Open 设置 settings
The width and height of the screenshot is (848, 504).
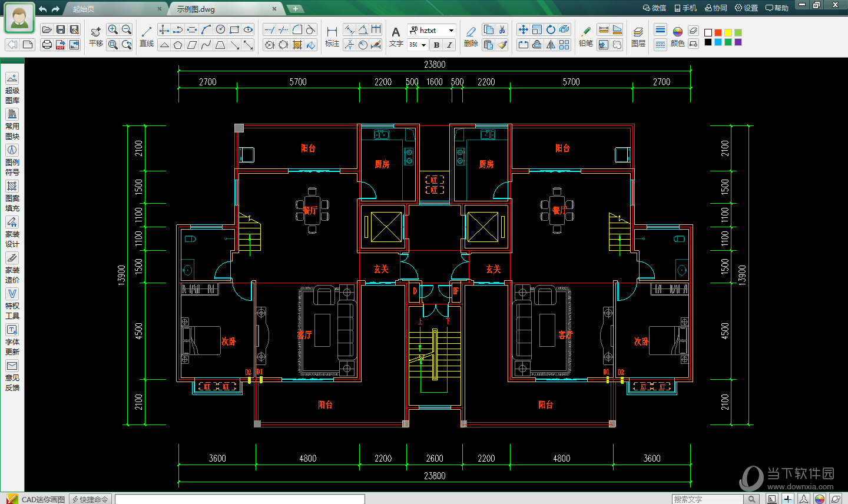(747, 8)
